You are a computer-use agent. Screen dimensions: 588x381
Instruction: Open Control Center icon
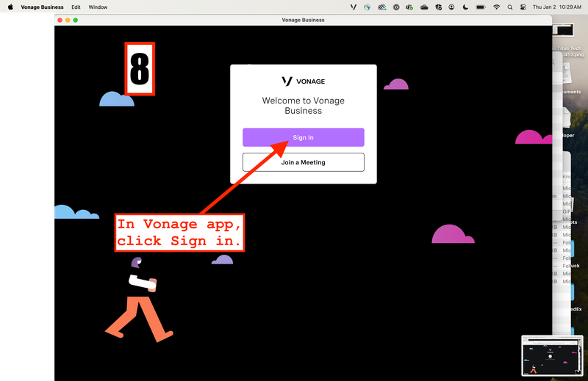pyautogui.click(x=524, y=7)
